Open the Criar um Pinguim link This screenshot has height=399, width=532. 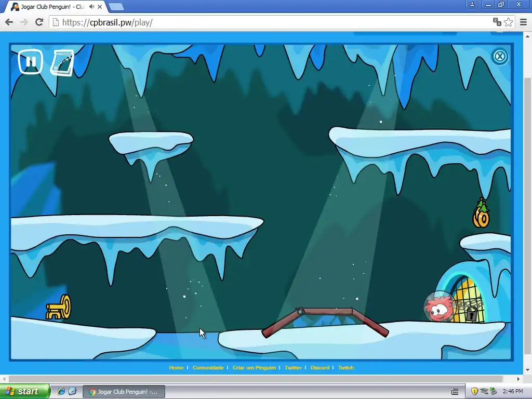tap(254, 367)
